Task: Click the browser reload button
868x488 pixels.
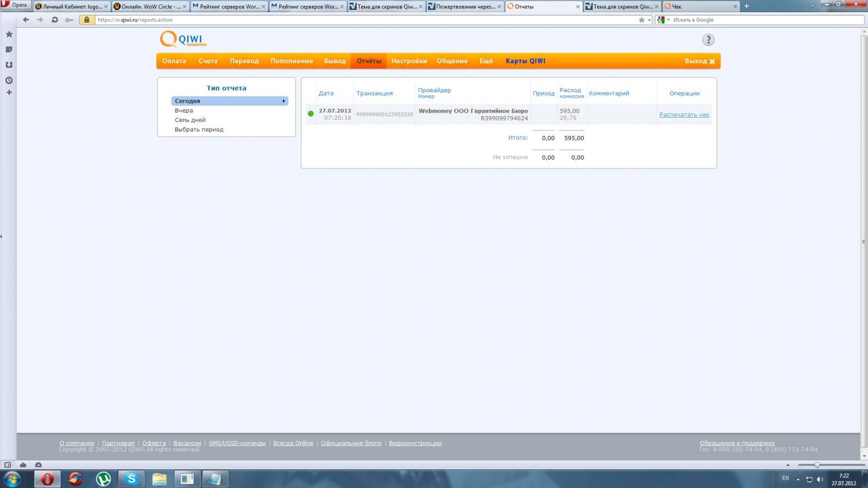Action: point(54,20)
